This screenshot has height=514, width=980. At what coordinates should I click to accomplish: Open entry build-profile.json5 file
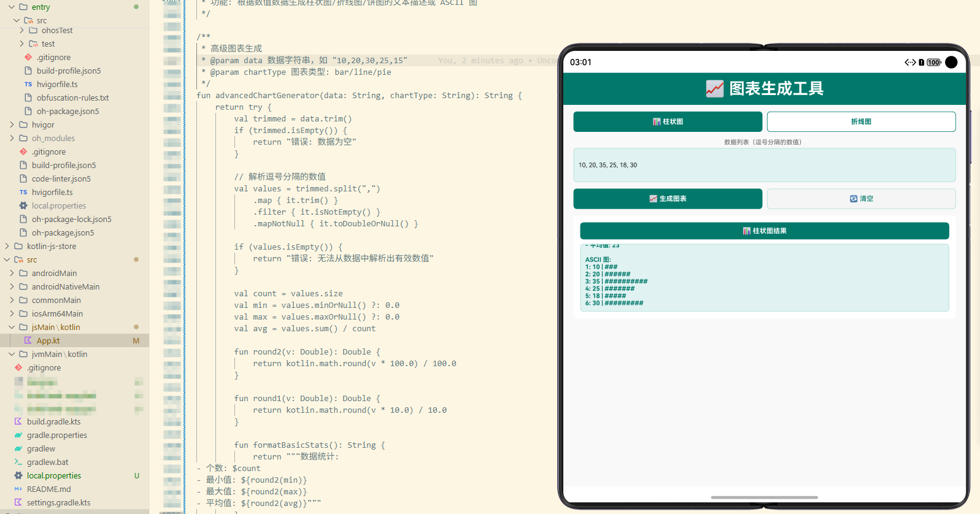pos(69,71)
